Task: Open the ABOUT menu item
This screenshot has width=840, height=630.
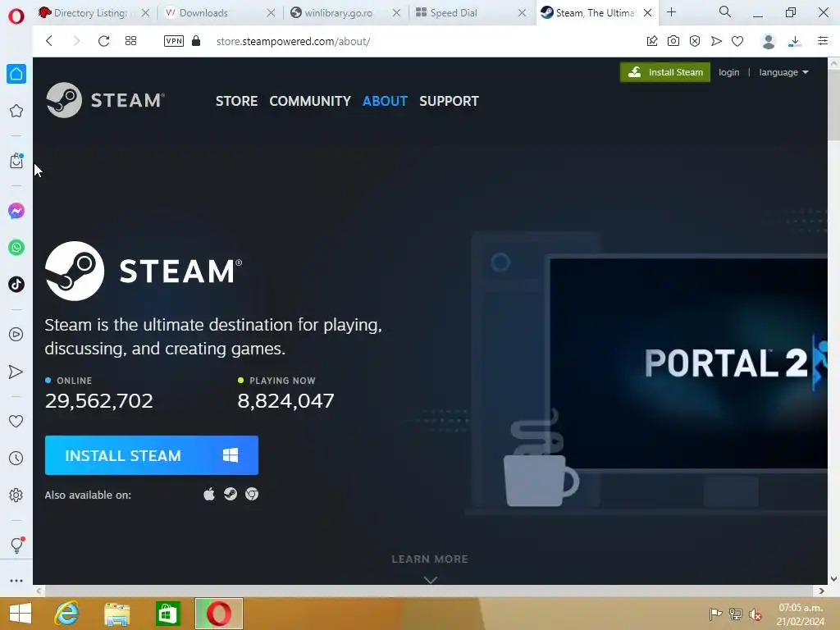Action: pos(386,101)
